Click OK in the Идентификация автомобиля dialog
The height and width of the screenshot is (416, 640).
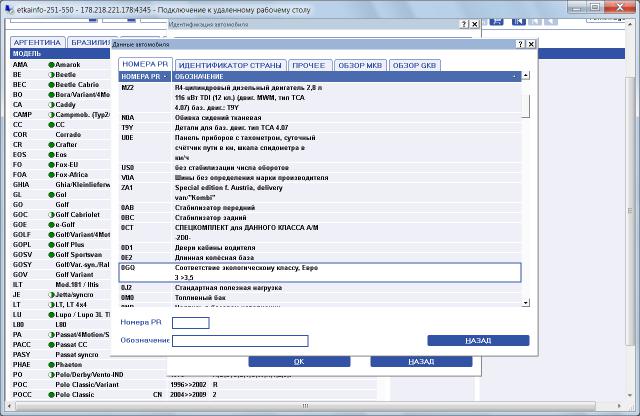(299, 361)
